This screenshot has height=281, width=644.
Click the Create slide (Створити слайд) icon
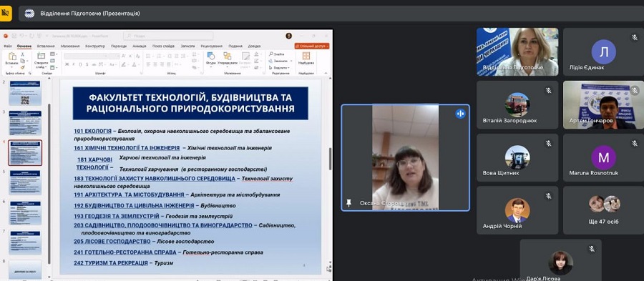[x=41, y=56]
